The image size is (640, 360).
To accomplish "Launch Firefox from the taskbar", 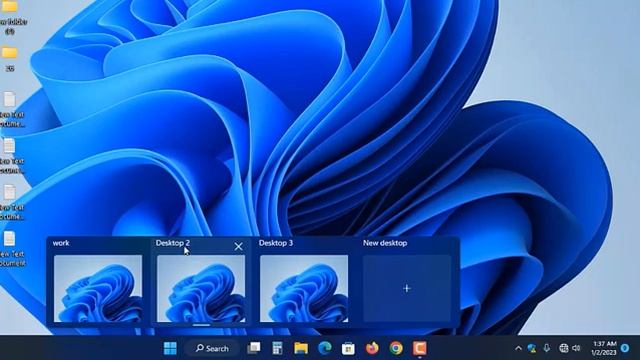I will (372, 348).
